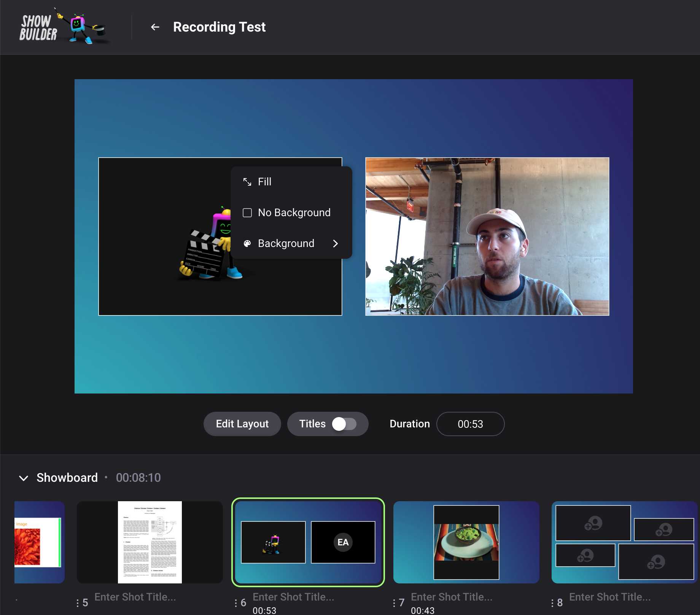Viewport: 700px width, 615px height.
Task: Select the No Background menu entry
Action: click(x=291, y=213)
